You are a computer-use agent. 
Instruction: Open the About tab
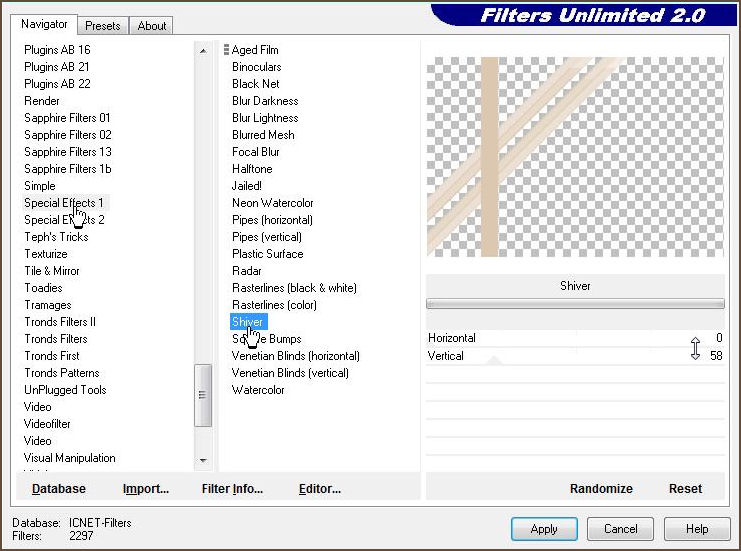pos(152,26)
